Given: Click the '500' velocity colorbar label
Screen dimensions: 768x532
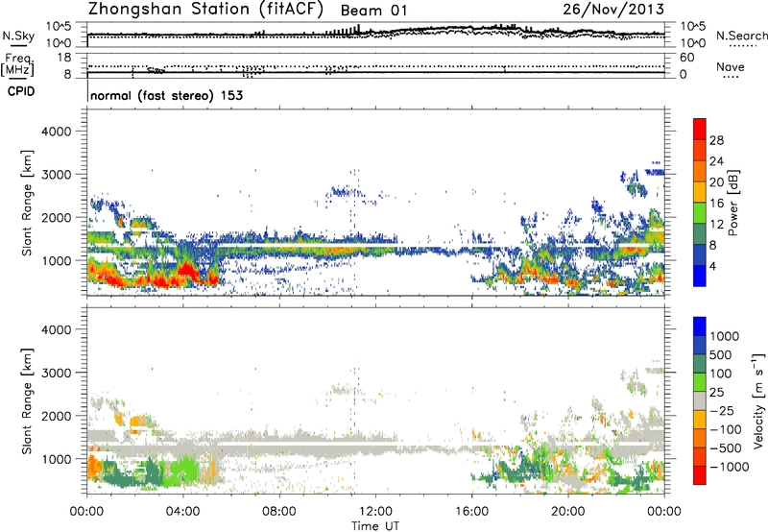Looking at the screenshot, I should pos(723,355).
